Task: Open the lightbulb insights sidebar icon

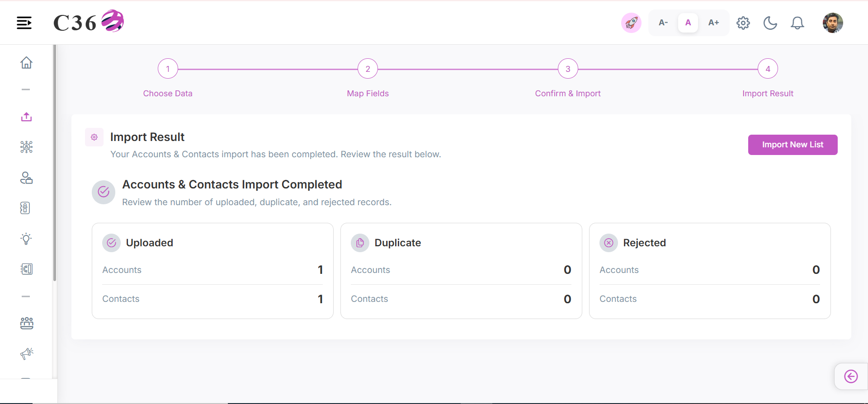Action: point(26,239)
